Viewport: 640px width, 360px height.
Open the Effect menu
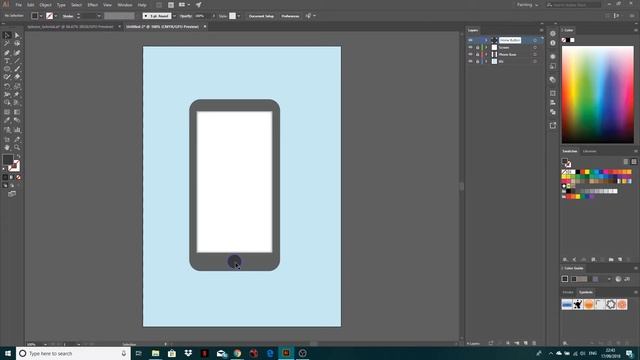click(x=93, y=5)
